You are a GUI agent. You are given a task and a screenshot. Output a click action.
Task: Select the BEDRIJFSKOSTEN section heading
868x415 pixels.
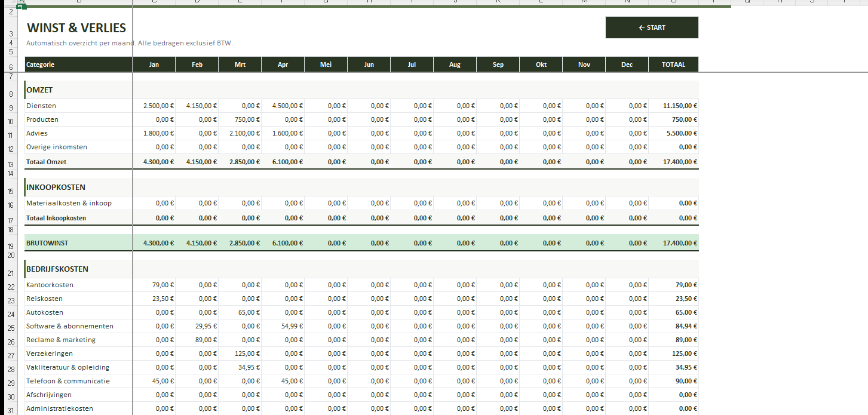pyautogui.click(x=57, y=269)
